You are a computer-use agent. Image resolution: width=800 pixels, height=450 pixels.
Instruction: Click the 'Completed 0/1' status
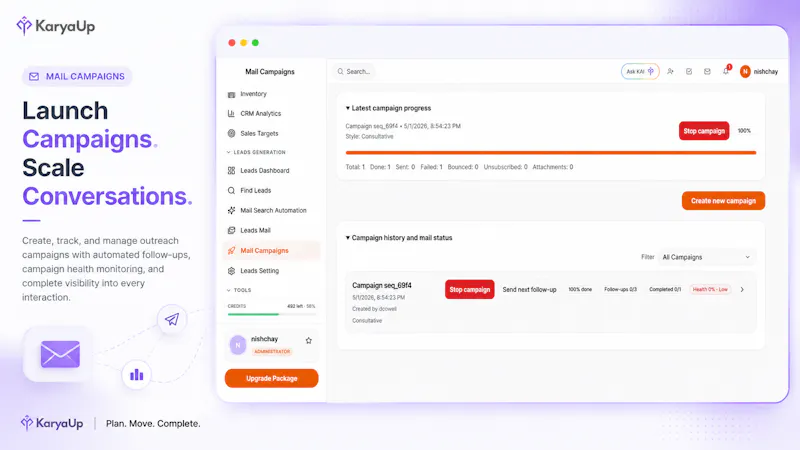[x=665, y=289]
